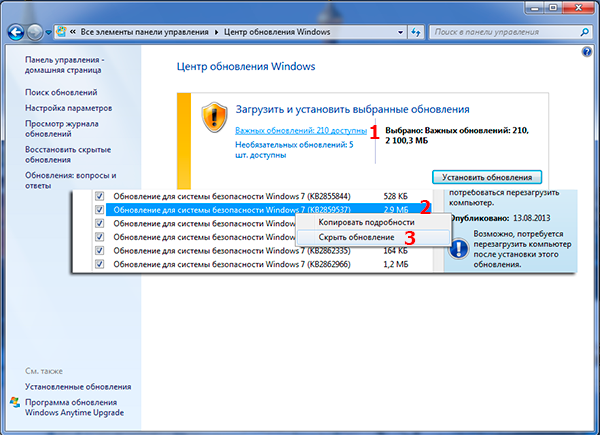Uncheck the KB2855844 update checkbox
The height and width of the screenshot is (435, 600).
99,196
